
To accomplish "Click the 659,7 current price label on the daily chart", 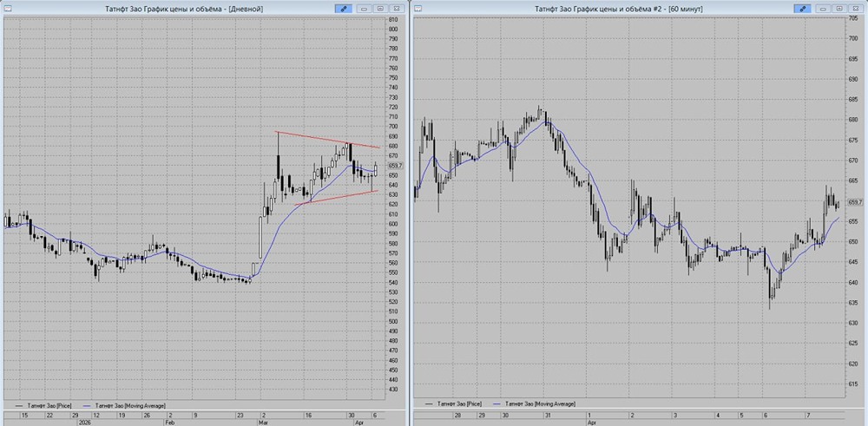I will 397,166.
